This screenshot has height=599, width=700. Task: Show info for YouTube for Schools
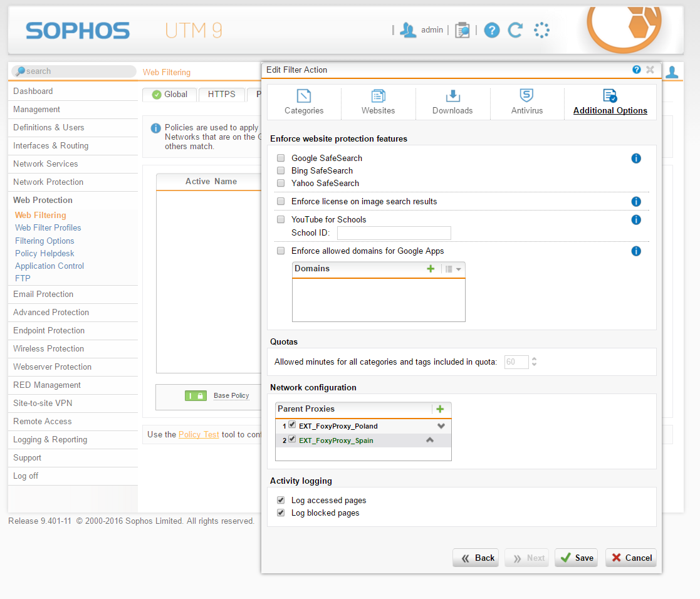(x=636, y=219)
